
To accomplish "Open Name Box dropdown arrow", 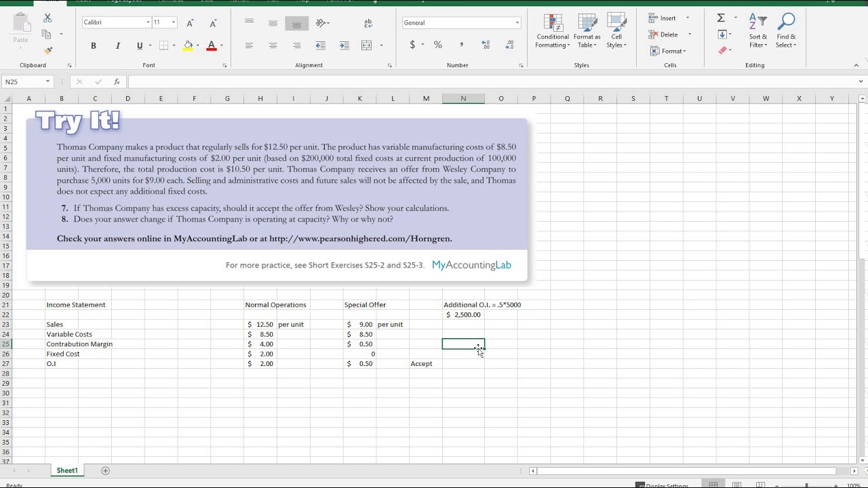I will [x=47, y=81].
